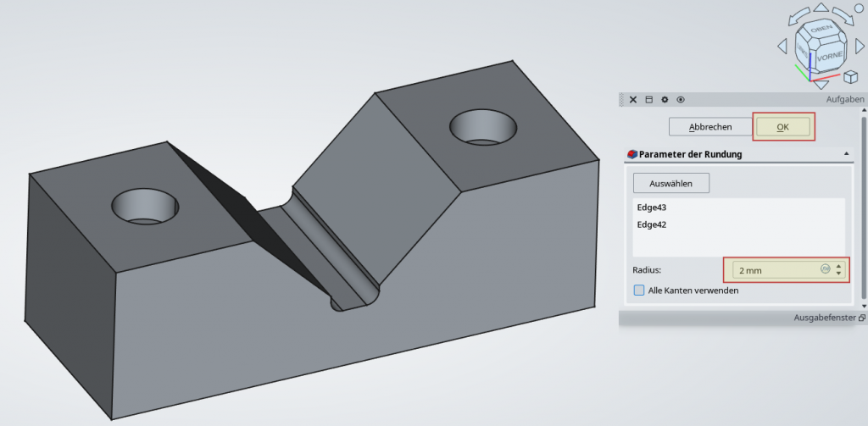Open panel settings gear icon

click(x=665, y=100)
